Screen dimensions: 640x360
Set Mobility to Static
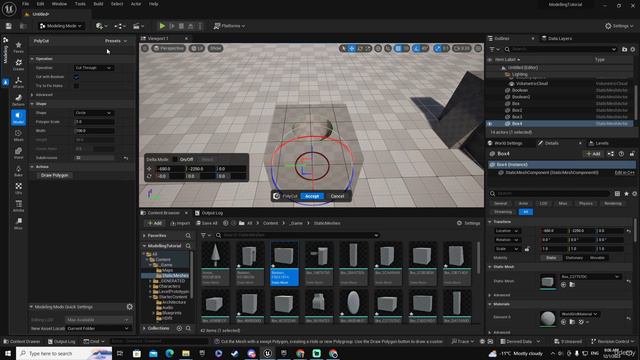pos(551,258)
